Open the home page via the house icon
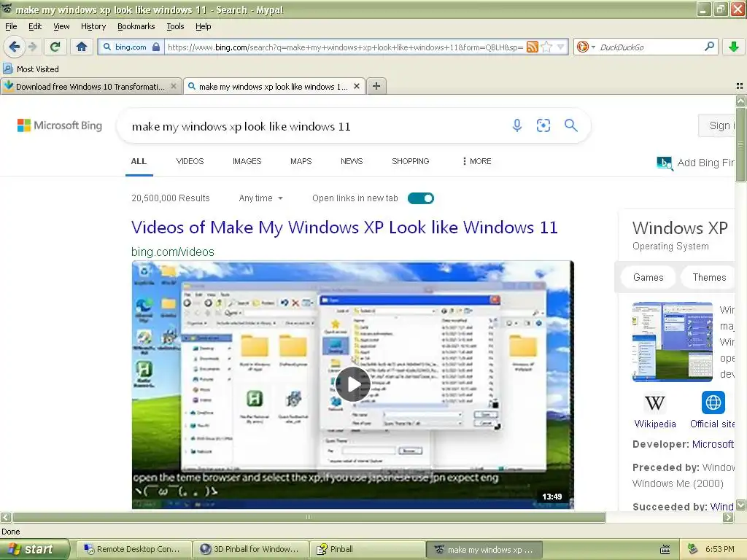The image size is (747, 560). 82,47
